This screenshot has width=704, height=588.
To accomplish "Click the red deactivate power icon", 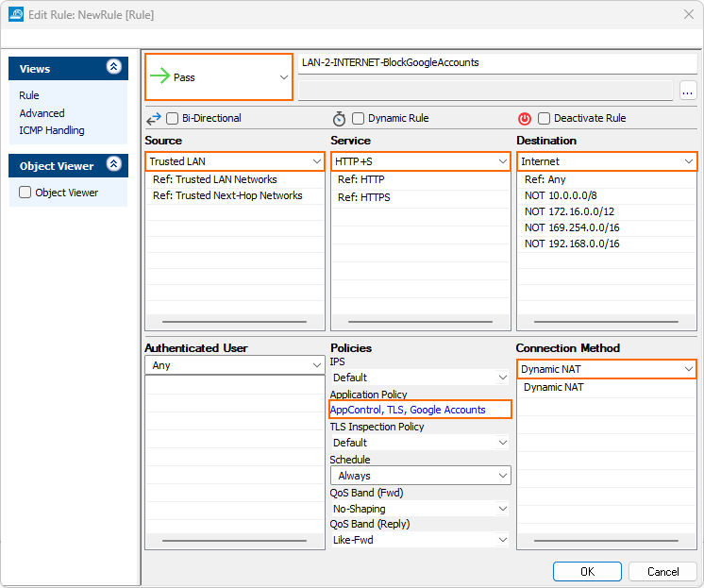I will 525,119.
